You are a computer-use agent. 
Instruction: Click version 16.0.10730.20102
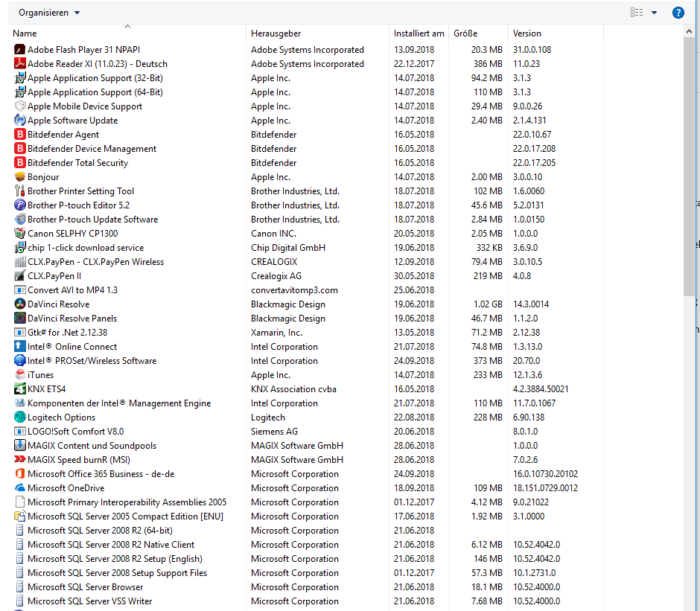[545, 473]
